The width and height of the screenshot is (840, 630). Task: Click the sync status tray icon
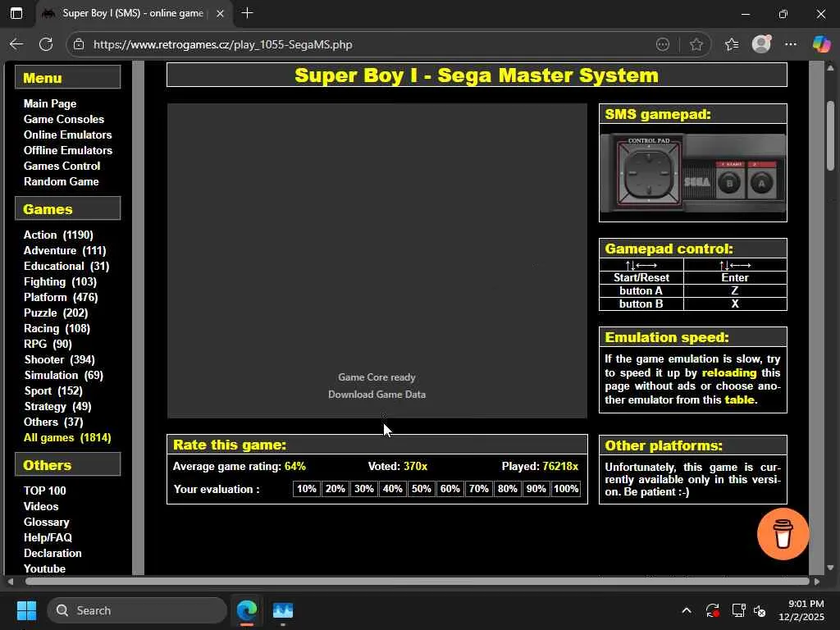[x=713, y=610]
